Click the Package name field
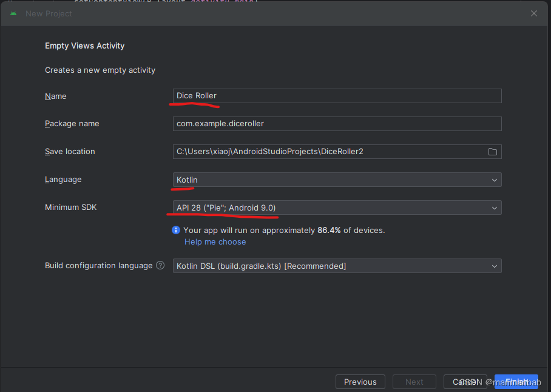The width and height of the screenshot is (551, 392). 337,124
